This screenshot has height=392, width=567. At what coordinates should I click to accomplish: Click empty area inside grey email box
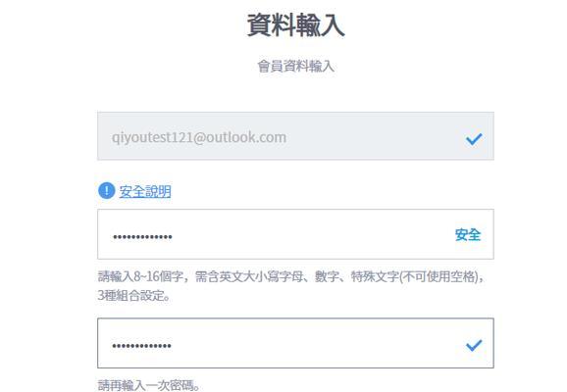(373, 136)
